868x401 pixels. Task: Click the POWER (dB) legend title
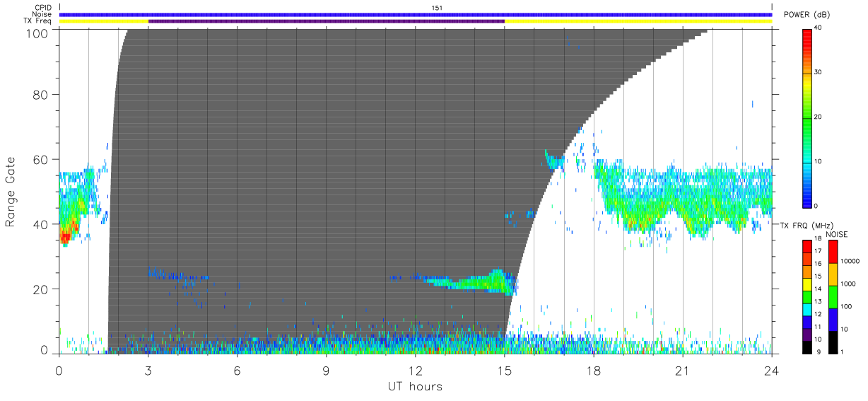point(807,15)
